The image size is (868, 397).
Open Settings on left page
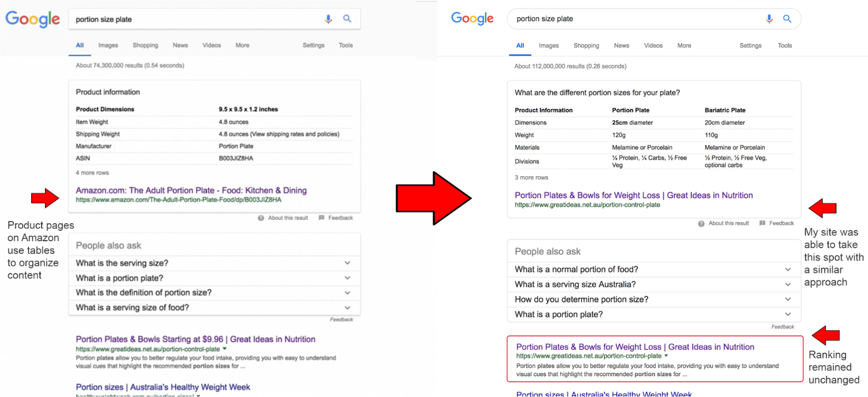click(313, 45)
